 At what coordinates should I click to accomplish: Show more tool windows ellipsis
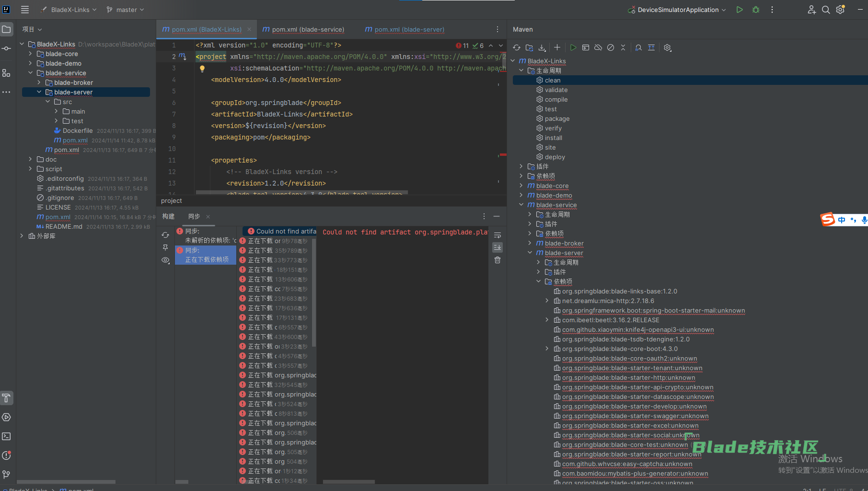click(x=6, y=92)
